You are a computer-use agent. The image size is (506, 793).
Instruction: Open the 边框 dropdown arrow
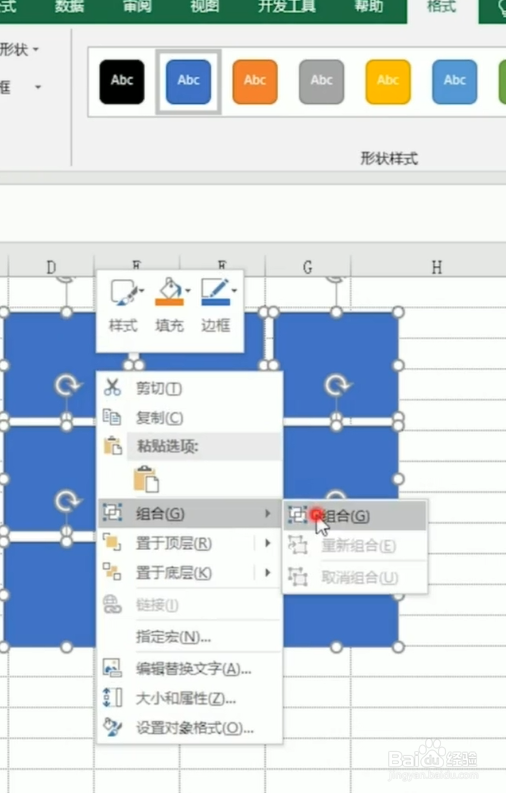(235, 291)
